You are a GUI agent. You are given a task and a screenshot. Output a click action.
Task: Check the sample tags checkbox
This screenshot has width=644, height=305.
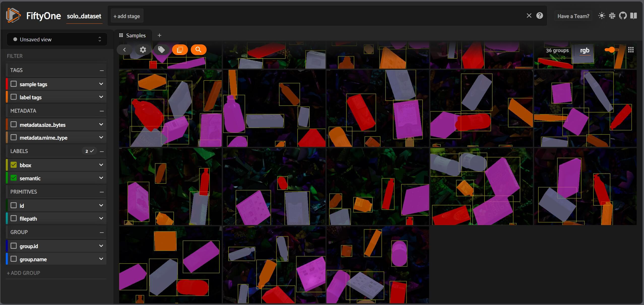point(14,84)
